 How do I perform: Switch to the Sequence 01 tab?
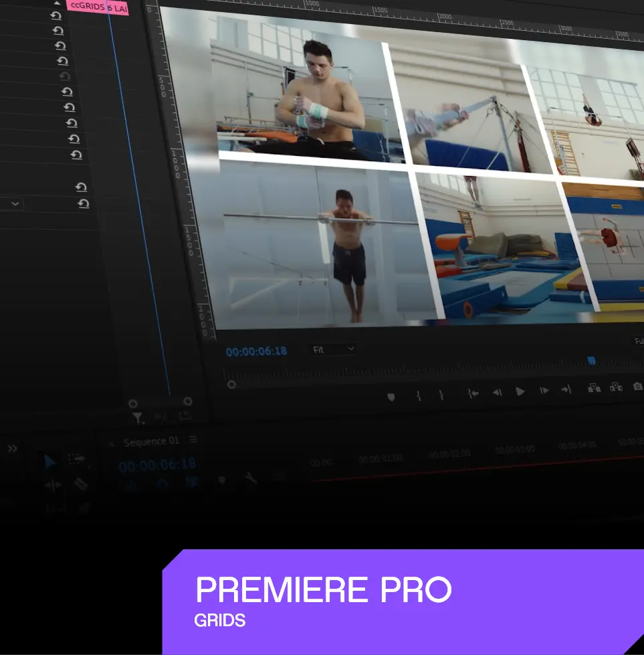[151, 442]
